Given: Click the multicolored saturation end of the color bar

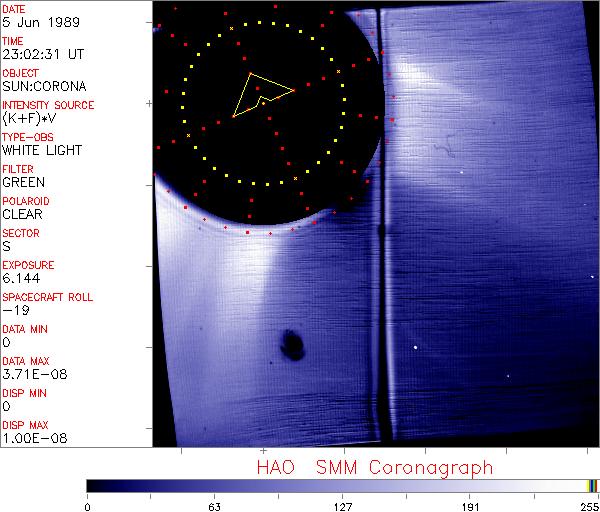Looking at the screenshot, I should pos(592,486).
